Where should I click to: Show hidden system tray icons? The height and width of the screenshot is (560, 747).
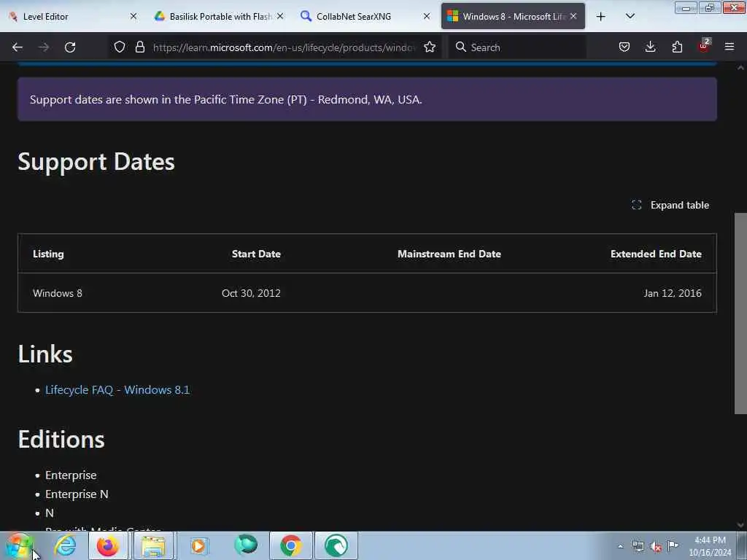620,546
